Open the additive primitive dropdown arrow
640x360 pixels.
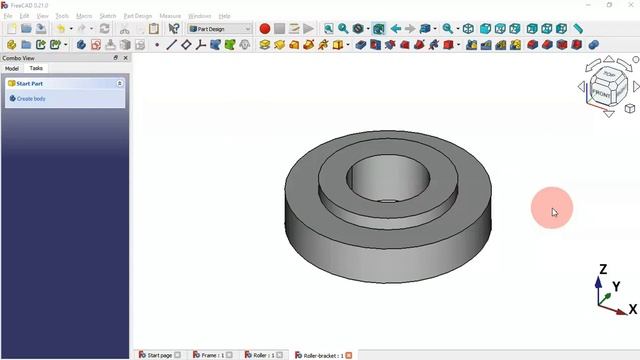pos(348,44)
